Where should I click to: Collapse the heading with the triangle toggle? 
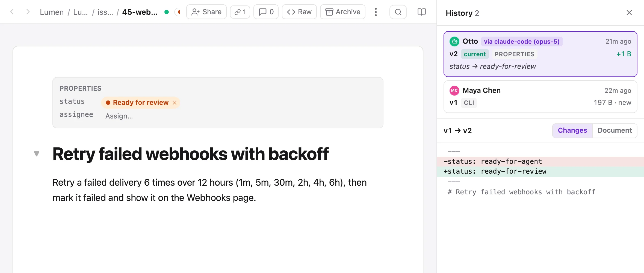pyautogui.click(x=37, y=154)
